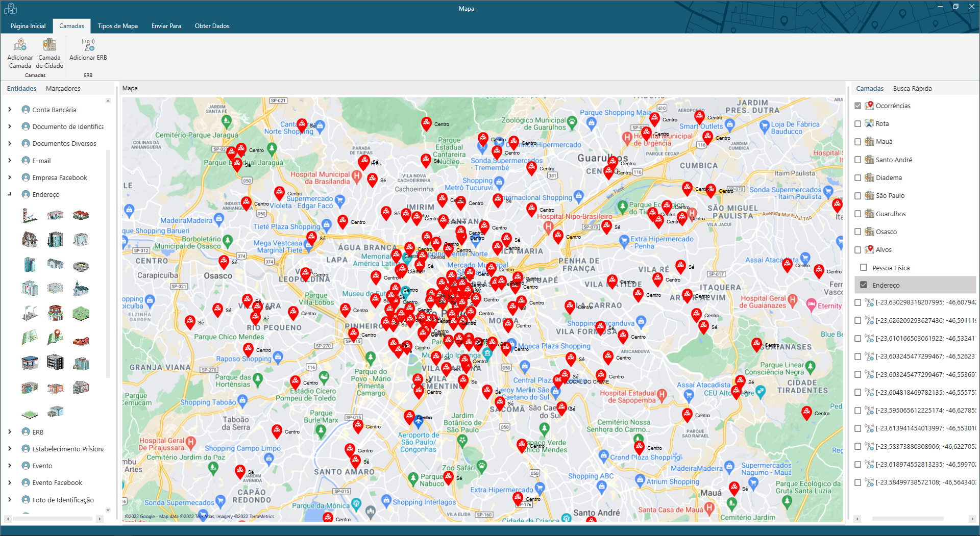Enable the São Paulo layer checkbox

[x=858, y=195]
